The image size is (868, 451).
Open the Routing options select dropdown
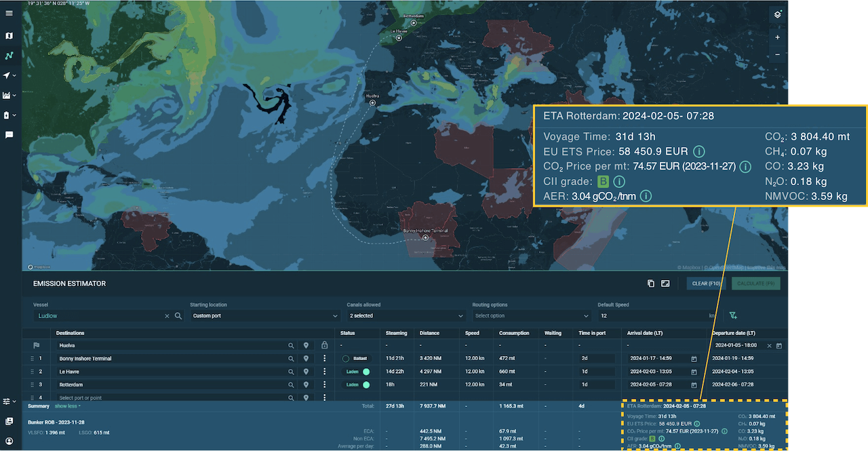click(534, 315)
